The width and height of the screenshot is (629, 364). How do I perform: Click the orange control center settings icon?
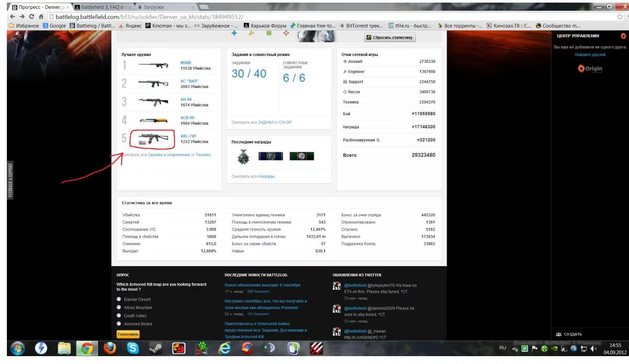point(623,36)
